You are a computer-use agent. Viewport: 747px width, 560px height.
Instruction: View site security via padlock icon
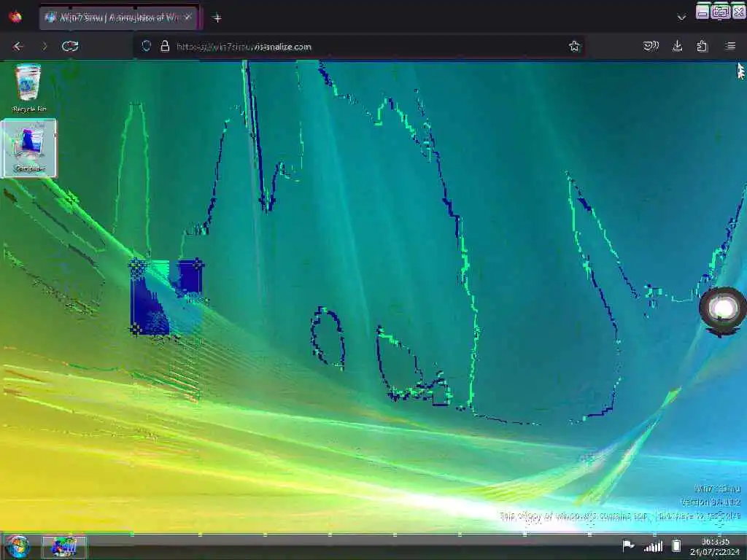165,46
